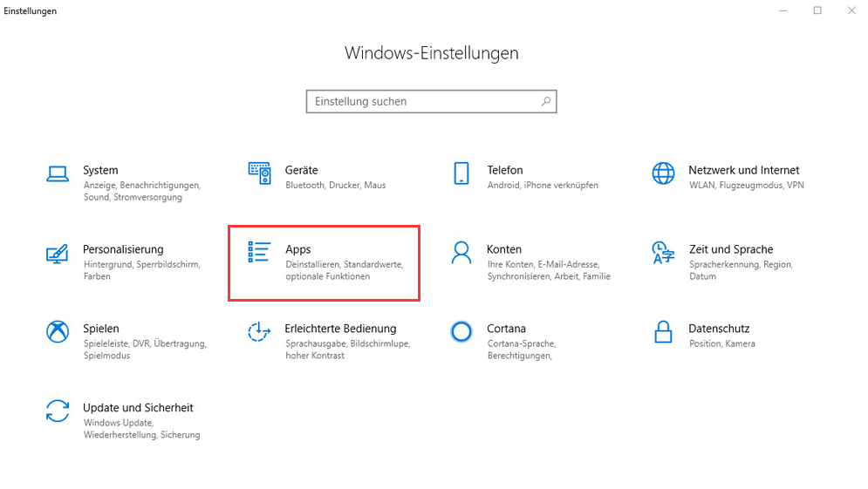The image size is (868, 489).
Task: Maximize the Einstellungen window
Action: (817, 10)
